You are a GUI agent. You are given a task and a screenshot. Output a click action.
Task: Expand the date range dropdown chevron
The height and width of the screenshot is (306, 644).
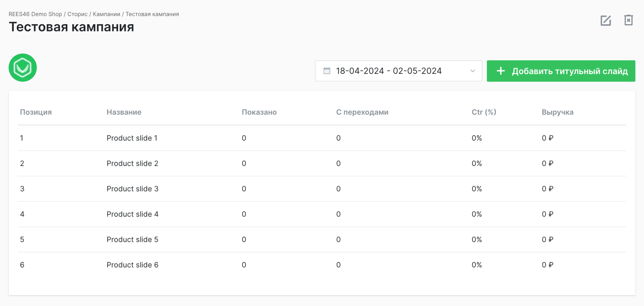tap(472, 71)
